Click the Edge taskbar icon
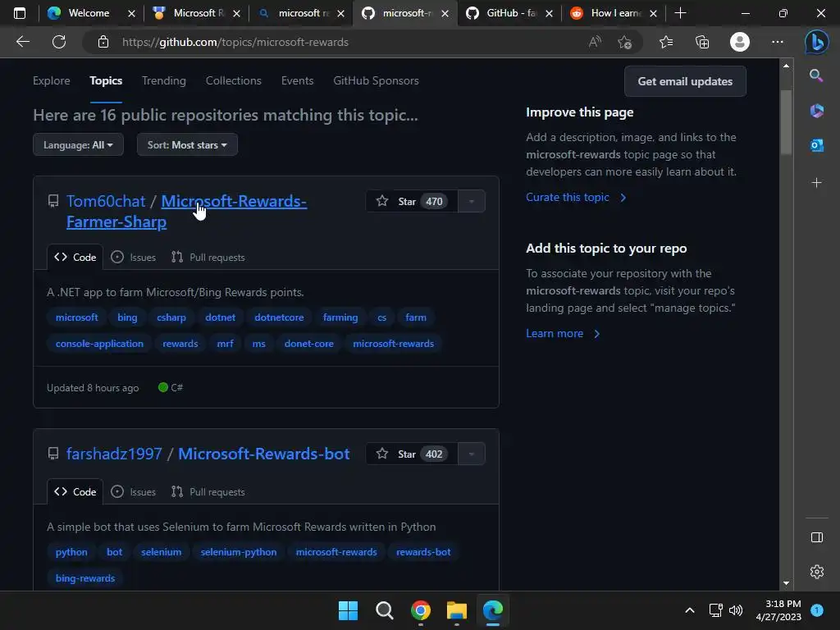Image resolution: width=840 pixels, height=630 pixels. pyautogui.click(x=493, y=610)
